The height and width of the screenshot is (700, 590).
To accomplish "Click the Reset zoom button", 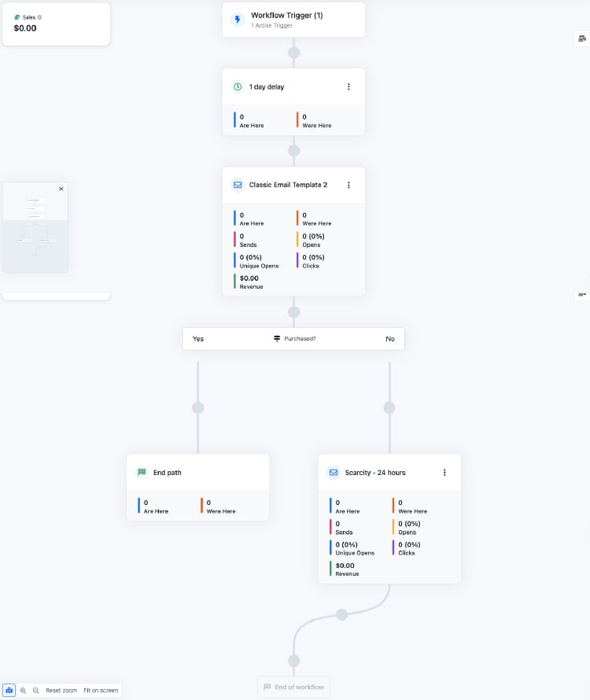I will [x=61, y=691].
